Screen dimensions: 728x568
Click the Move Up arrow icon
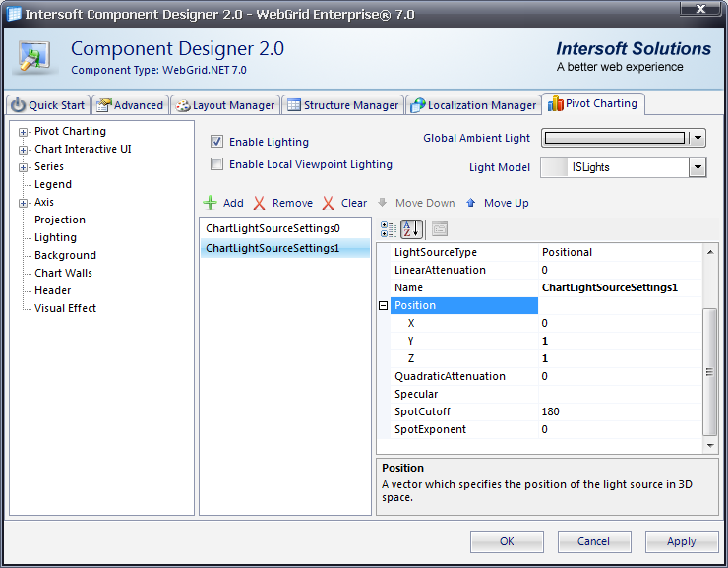tap(471, 203)
